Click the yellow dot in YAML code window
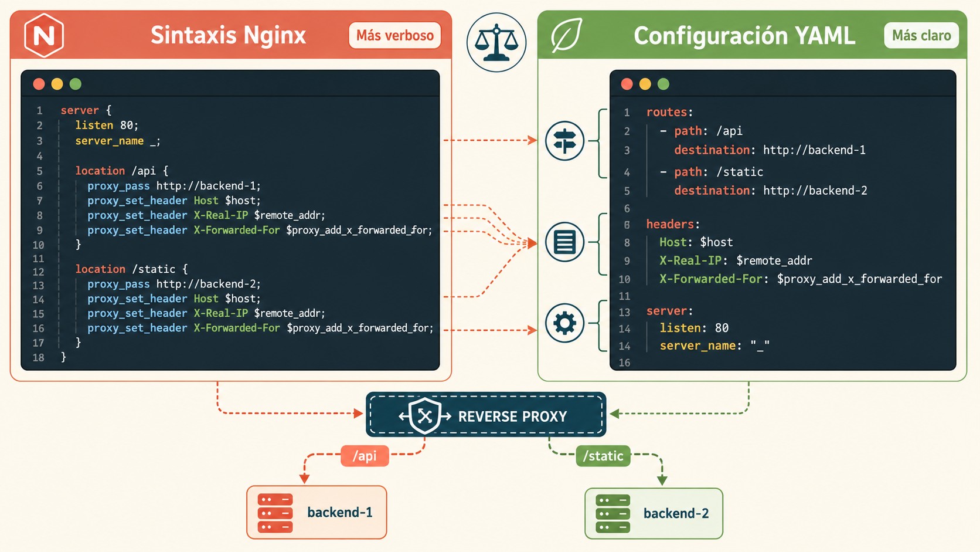The height and width of the screenshot is (552, 980). coord(645,84)
